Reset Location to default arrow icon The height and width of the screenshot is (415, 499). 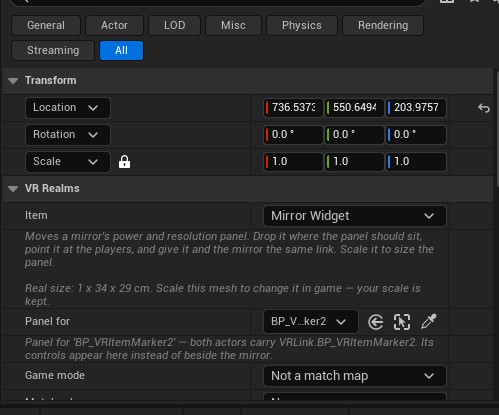click(x=484, y=108)
